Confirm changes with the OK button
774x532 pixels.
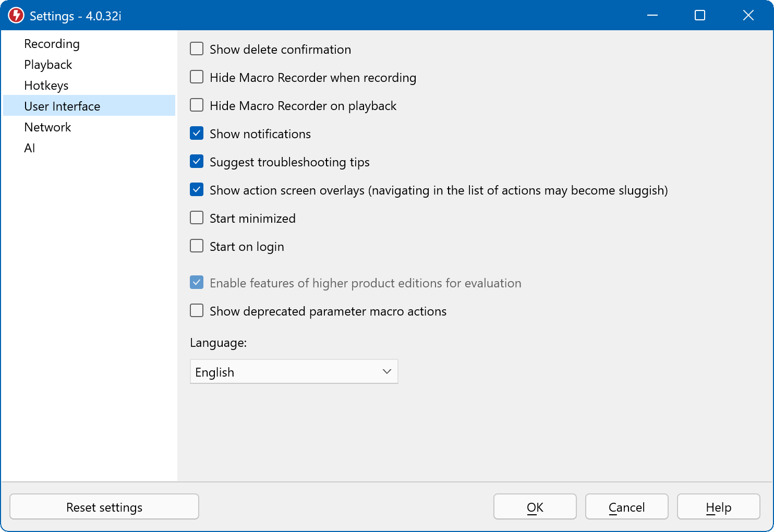[x=535, y=507]
